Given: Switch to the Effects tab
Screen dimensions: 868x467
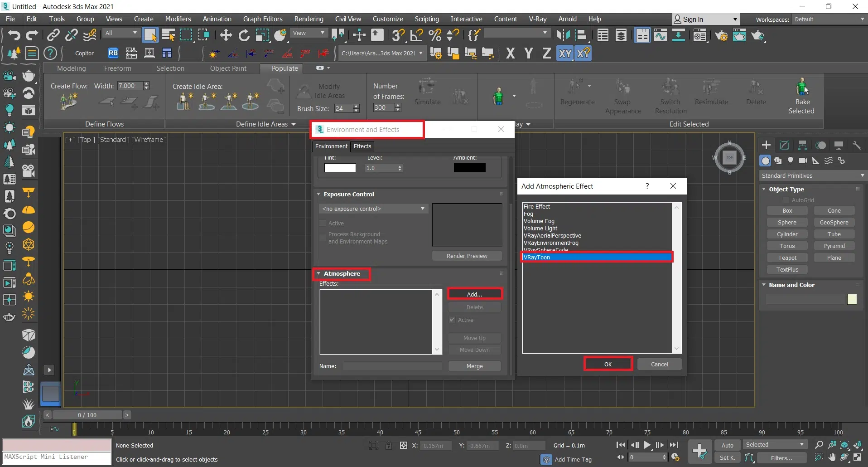Looking at the screenshot, I should 362,146.
